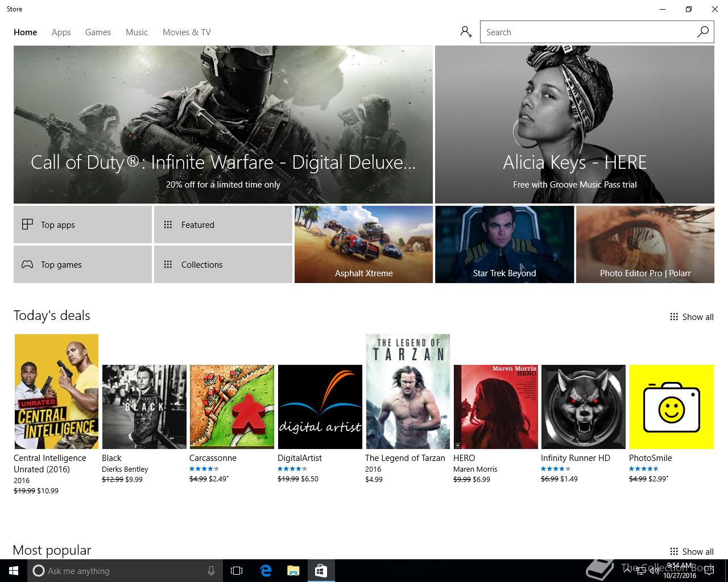The width and height of the screenshot is (728, 582).
Task: Open the Top games button
Action: point(82,264)
